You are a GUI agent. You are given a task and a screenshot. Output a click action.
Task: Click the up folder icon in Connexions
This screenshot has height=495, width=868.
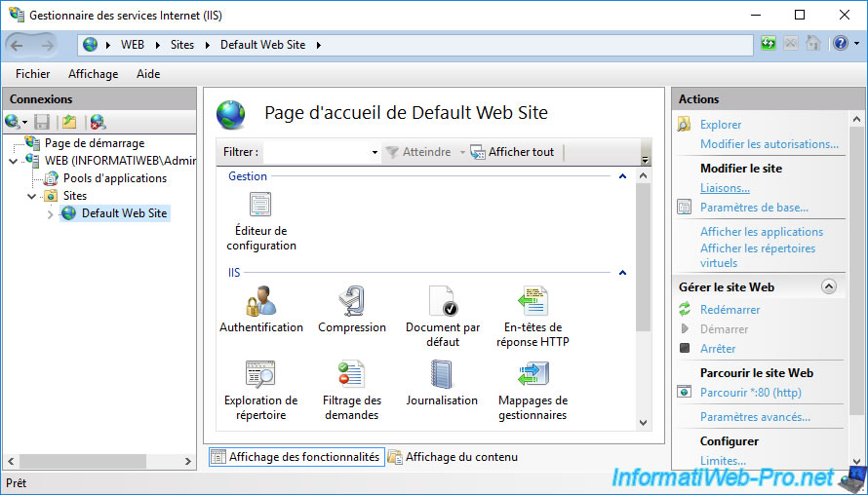[69, 122]
